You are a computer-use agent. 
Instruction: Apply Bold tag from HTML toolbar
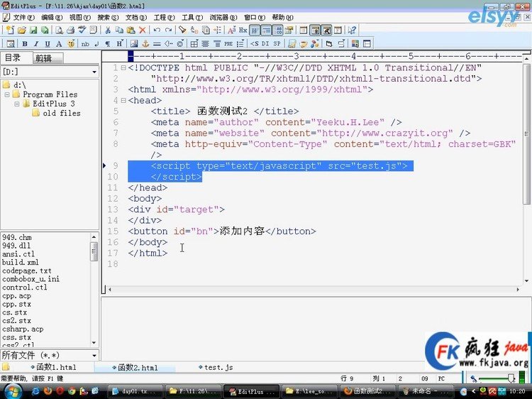(25, 44)
